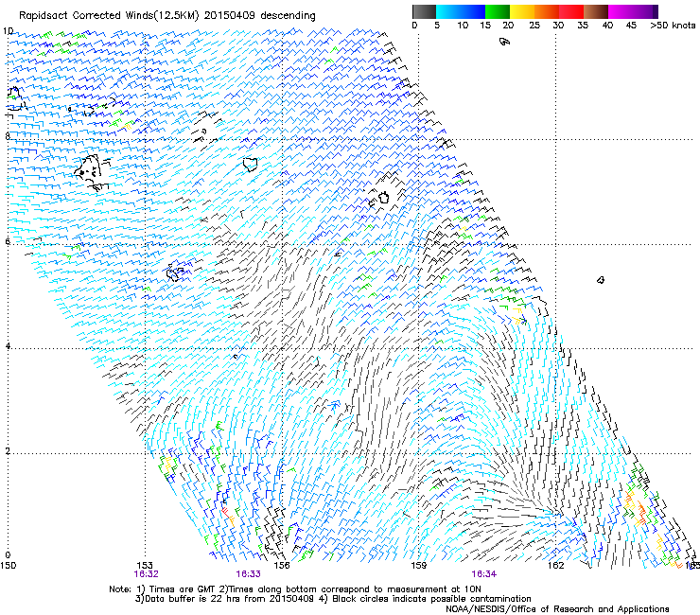Click the island outline near 155E 7.5N
This screenshot has width=700, height=615.
251,164
